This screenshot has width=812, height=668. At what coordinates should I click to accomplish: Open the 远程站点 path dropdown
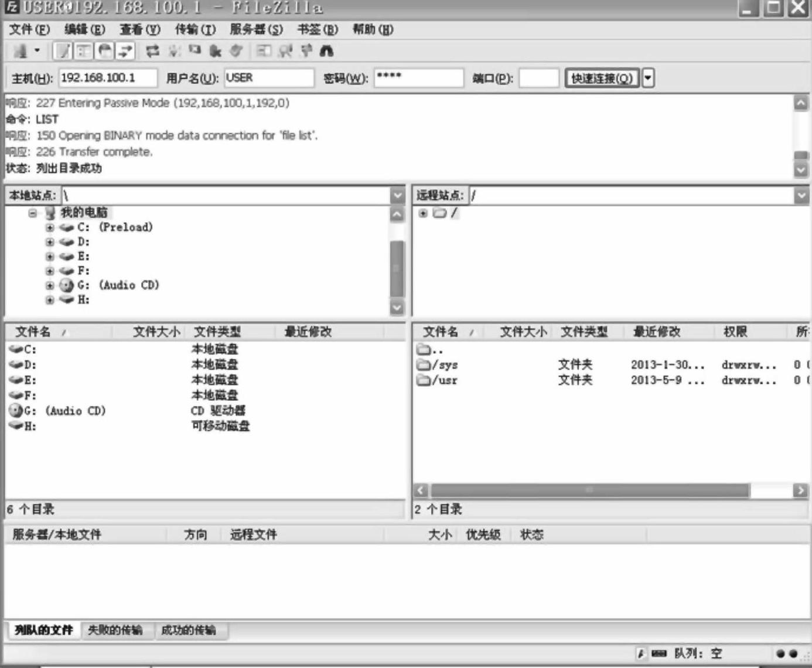(801, 195)
